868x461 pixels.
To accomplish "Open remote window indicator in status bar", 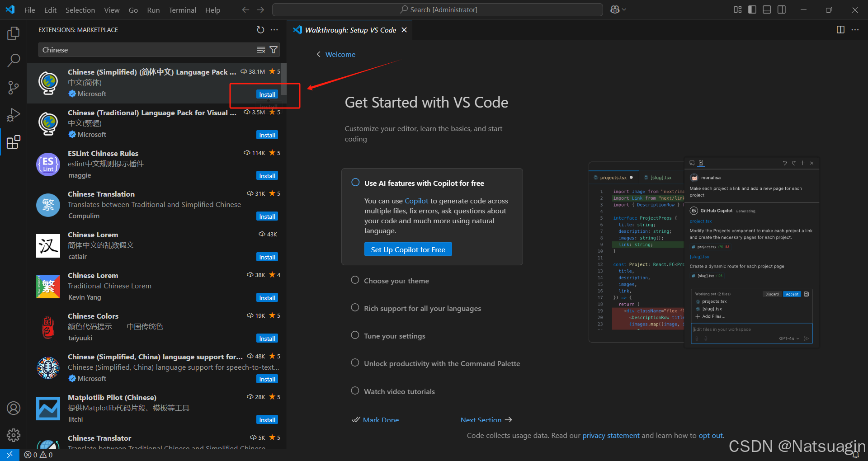I will [x=9, y=455].
